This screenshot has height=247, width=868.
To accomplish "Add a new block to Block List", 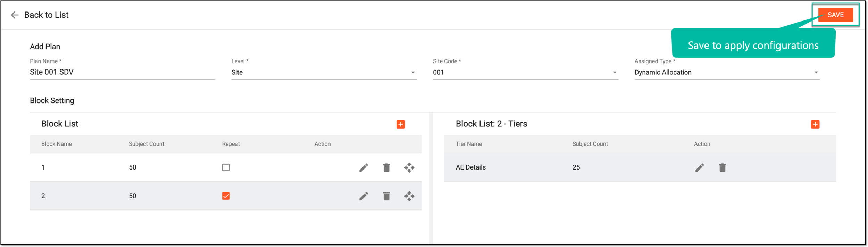I will [401, 124].
